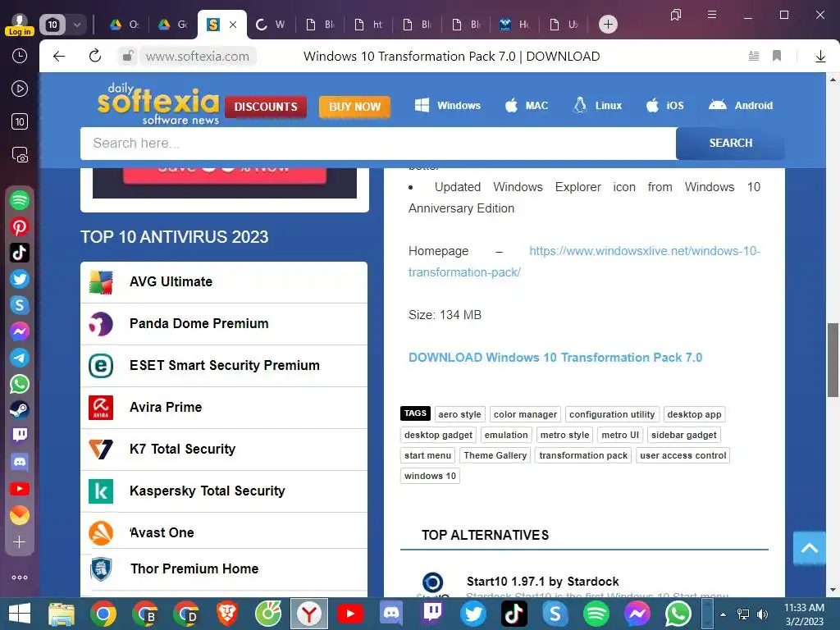Open YouTube in the browser sidebar
This screenshot has width=840, height=630.
click(x=20, y=489)
